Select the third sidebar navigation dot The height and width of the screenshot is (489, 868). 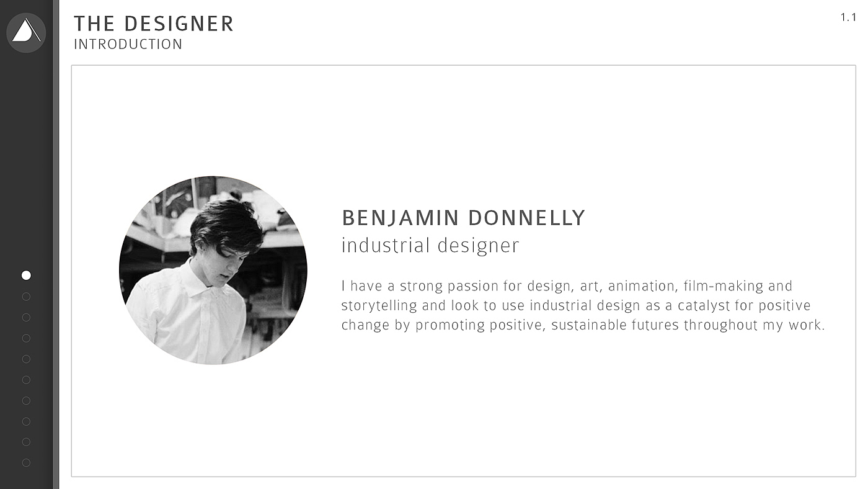click(26, 317)
